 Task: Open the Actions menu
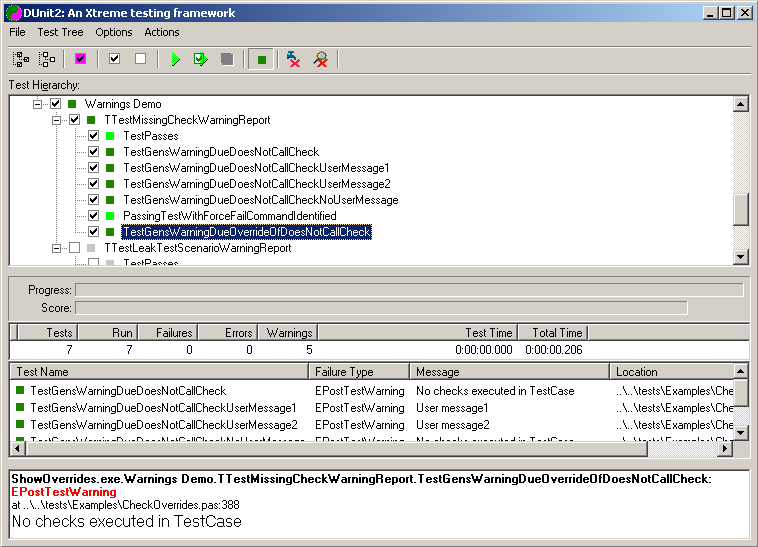click(x=161, y=32)
